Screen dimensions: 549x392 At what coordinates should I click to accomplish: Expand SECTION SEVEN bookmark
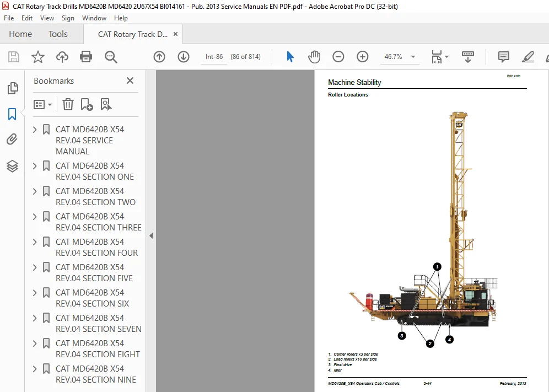pyautogui.click(x=35, y=318)
